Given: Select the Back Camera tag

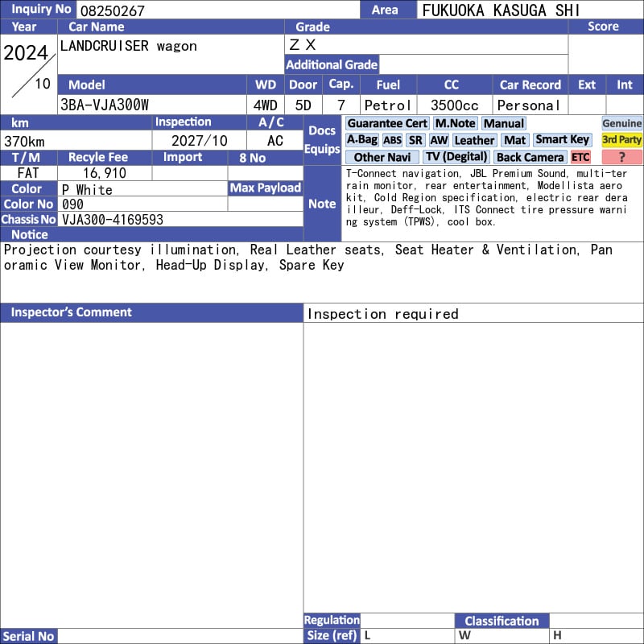Looking at the screenshot, I should point(530,157).
